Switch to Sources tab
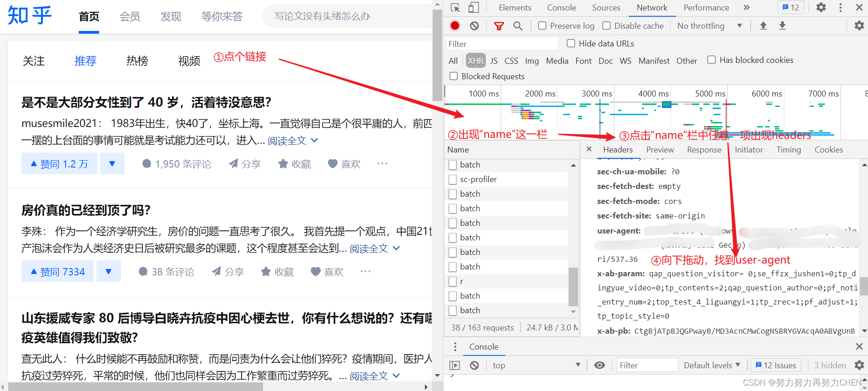The height and width of the screenshot is (391, 868). point(606,7)
